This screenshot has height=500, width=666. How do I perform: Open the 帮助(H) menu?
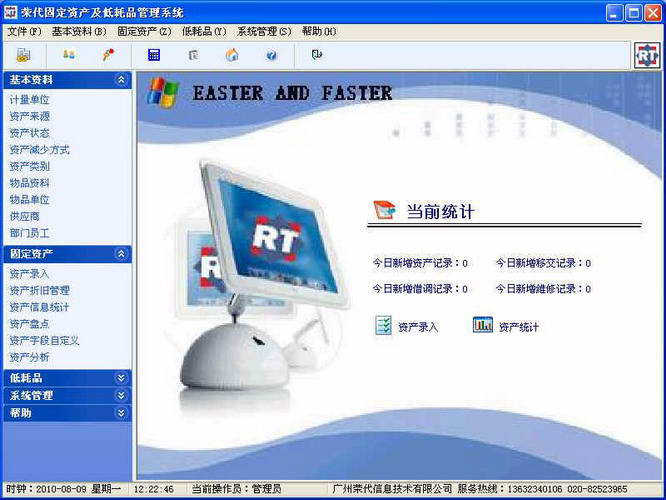[x=319, y=31]
